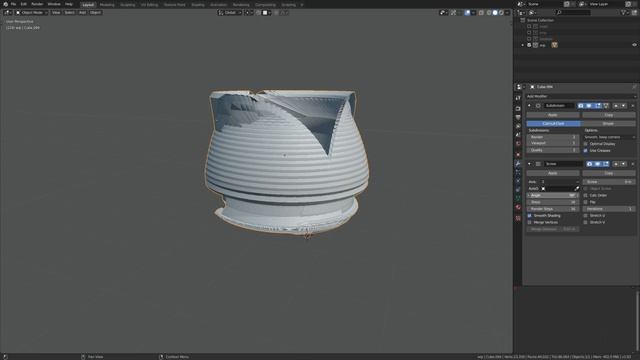The image size is (640, 360).
Task: Adjust the Screw Angle slider field
Action: (553, 196)
